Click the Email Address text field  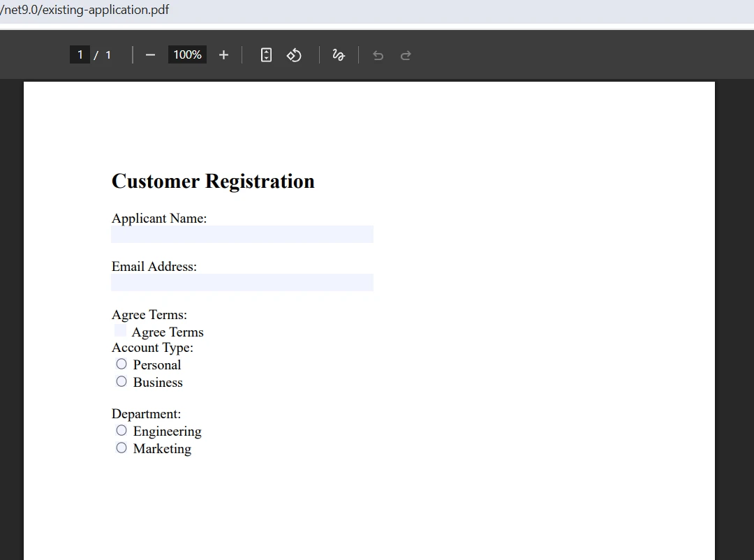coord(242,282)
